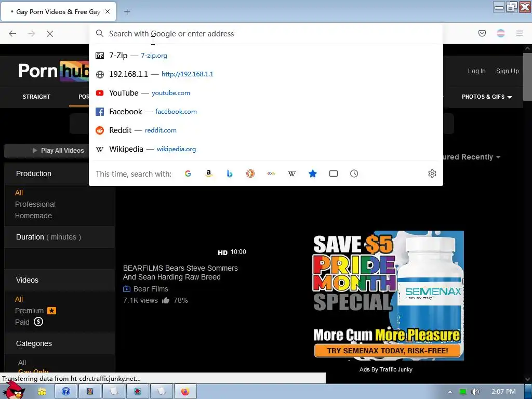The image size is (532, 399).
Task: Select Professional production filter
Action: click(35, 204)
